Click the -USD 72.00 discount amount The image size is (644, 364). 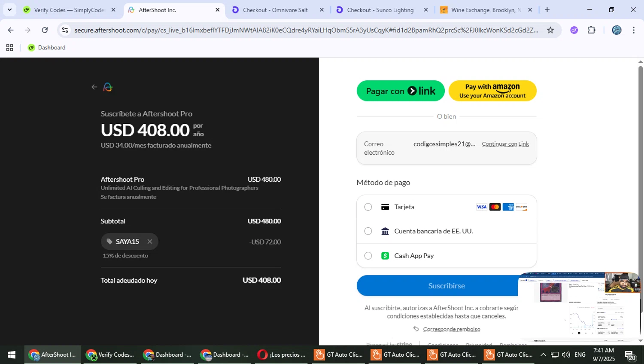point(265,242)
